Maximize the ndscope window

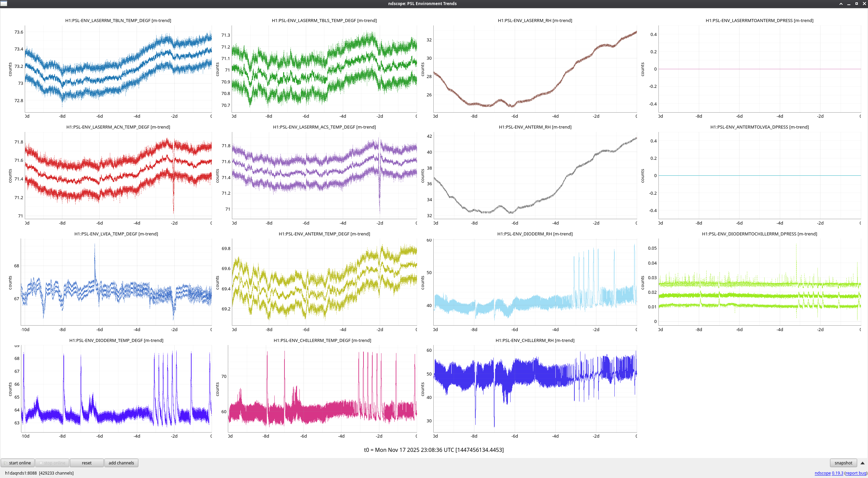click(x=856, y=4)
